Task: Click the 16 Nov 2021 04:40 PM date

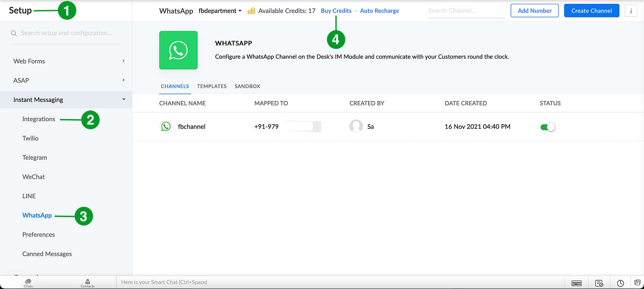Action: coord(478,127)
